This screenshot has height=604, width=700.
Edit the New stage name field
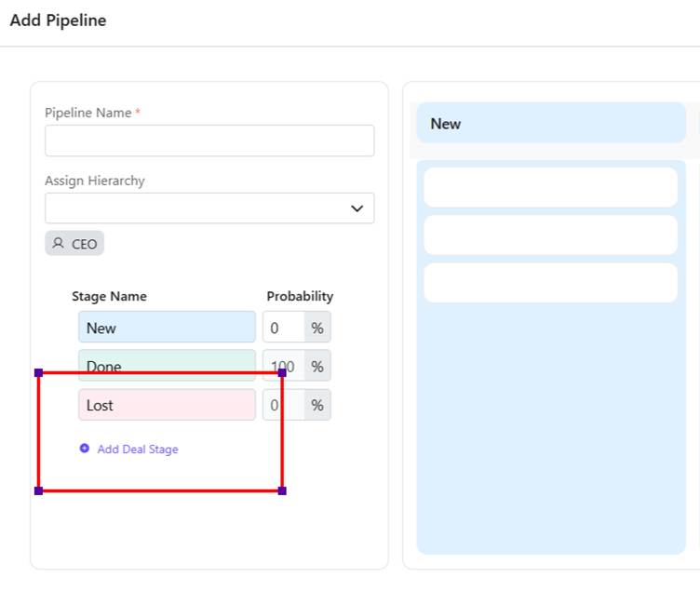pos(167,328)
